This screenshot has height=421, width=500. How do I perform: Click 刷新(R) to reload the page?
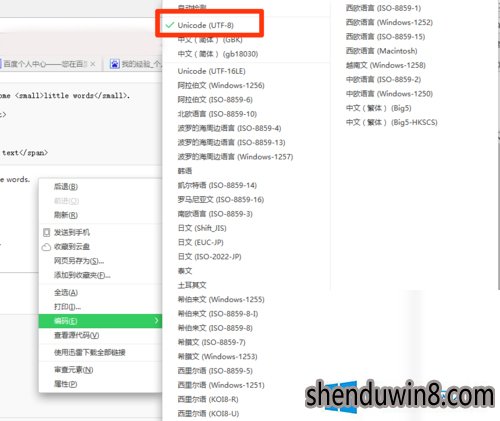coord(66,215)
